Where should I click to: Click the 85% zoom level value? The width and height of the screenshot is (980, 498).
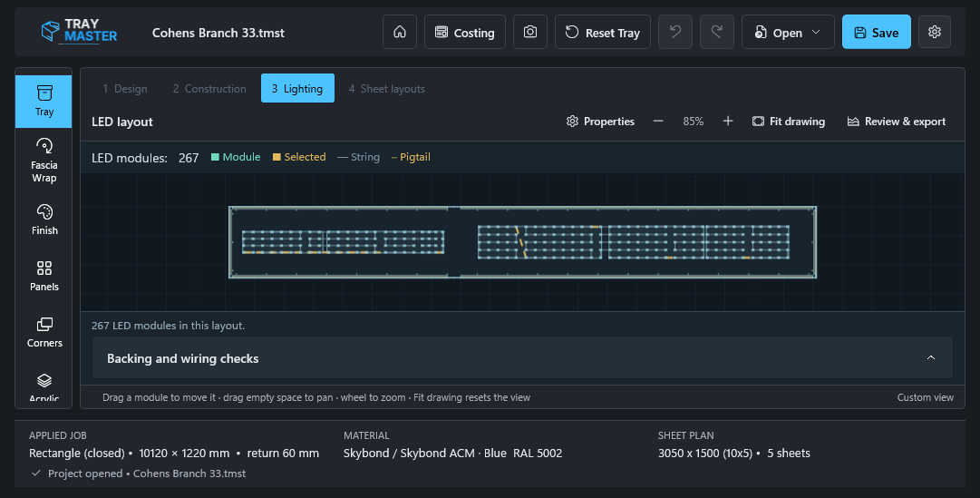[x=694, y=122]
